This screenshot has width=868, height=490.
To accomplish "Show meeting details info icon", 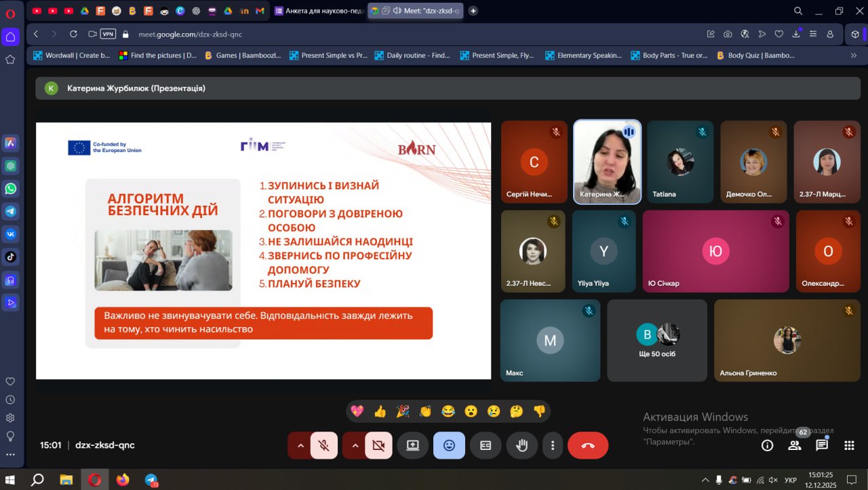I will (767, 445).
